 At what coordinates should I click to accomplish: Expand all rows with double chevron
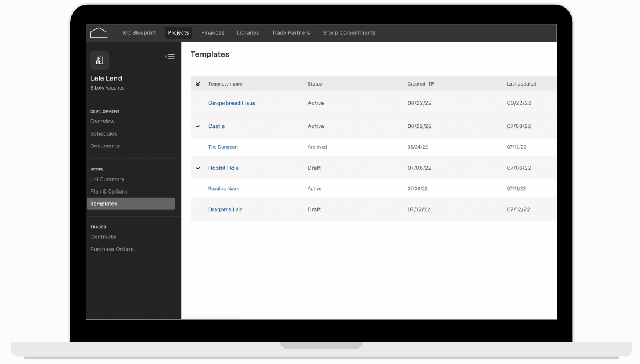[x=198, y=84]
